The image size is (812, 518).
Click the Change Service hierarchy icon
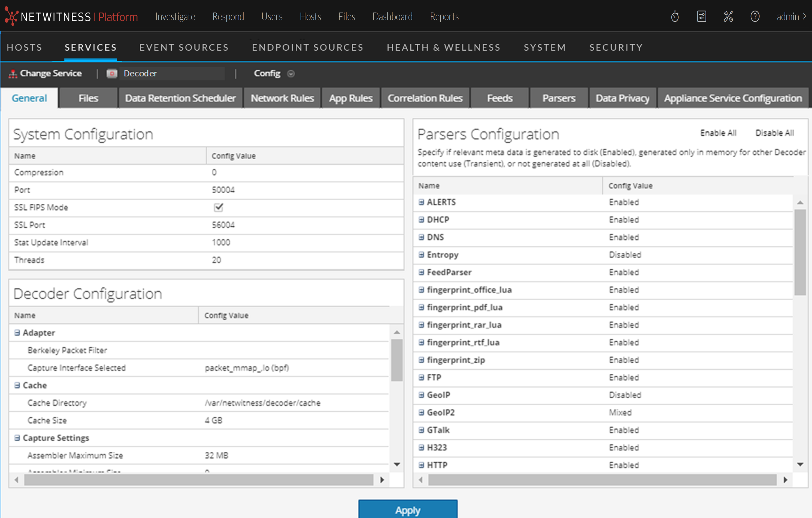(x=13, y=74)
